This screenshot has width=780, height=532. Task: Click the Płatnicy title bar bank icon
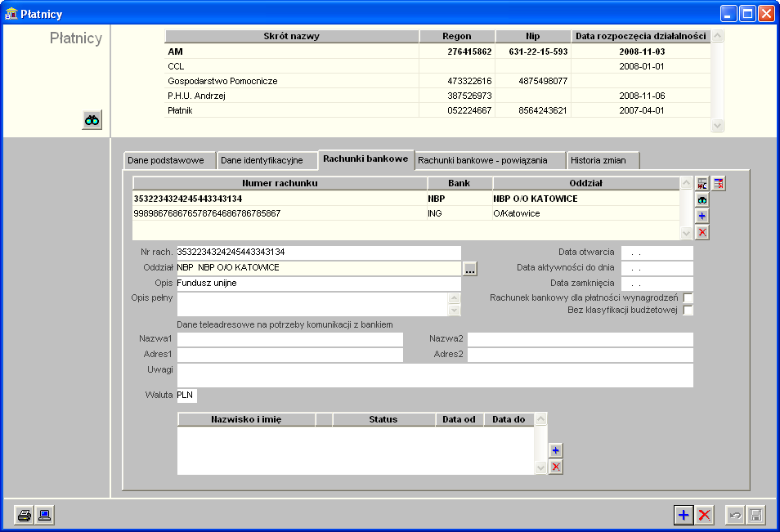tap(11, 13)
